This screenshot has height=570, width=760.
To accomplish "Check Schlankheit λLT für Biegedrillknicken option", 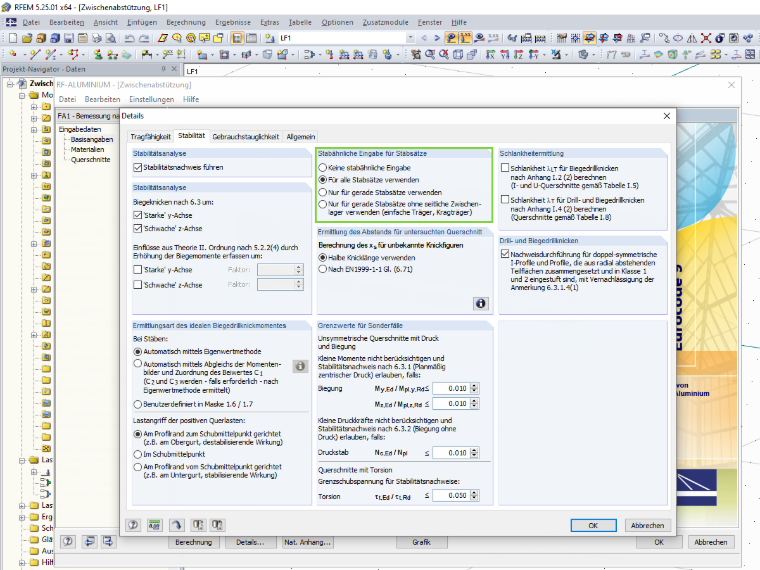I will coord(505,168).
